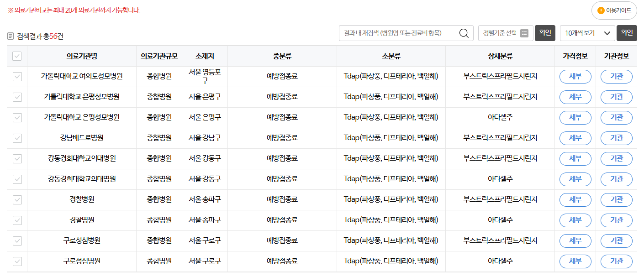Viewport: 644px width, 277px height.
Task: Click 기관 for 구로성심병원 부스트릭스프리필드시린지 row
Action: [616, 241]
